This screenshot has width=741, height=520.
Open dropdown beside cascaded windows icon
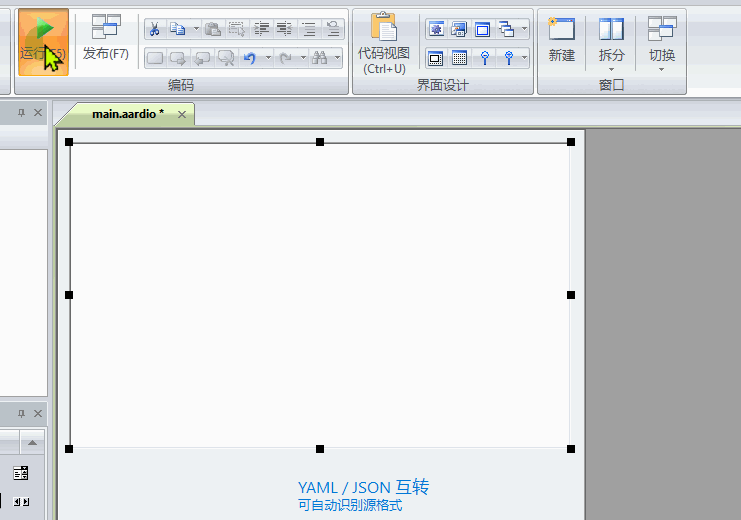[x=524, y=29]
